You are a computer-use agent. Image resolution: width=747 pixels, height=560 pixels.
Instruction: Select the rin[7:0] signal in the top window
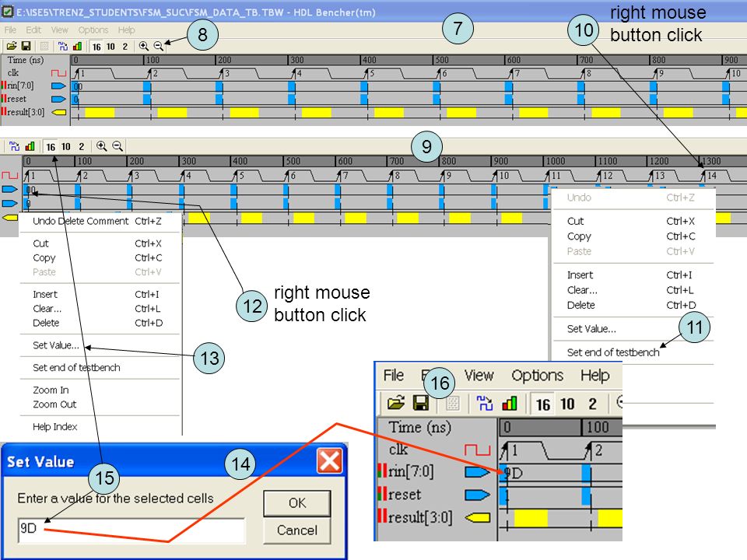pyautogui.click(x=20, y=86)
